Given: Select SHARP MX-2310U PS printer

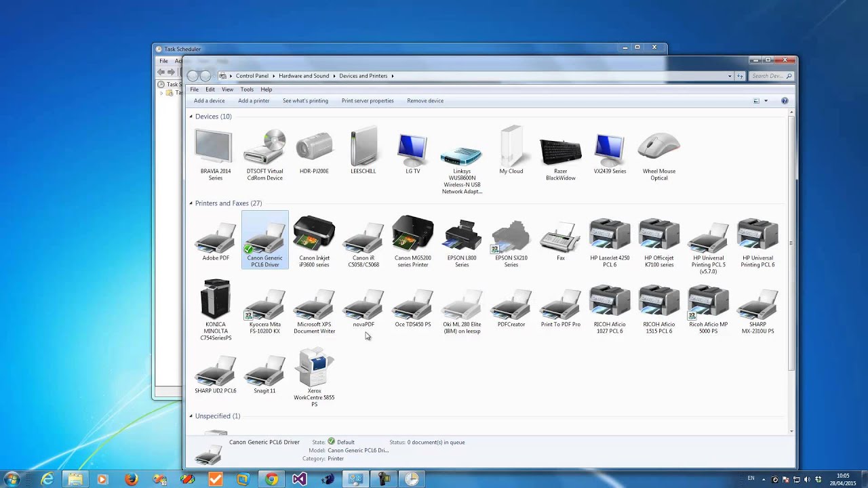Looking at the screenshot, I should tap(757, 308).
